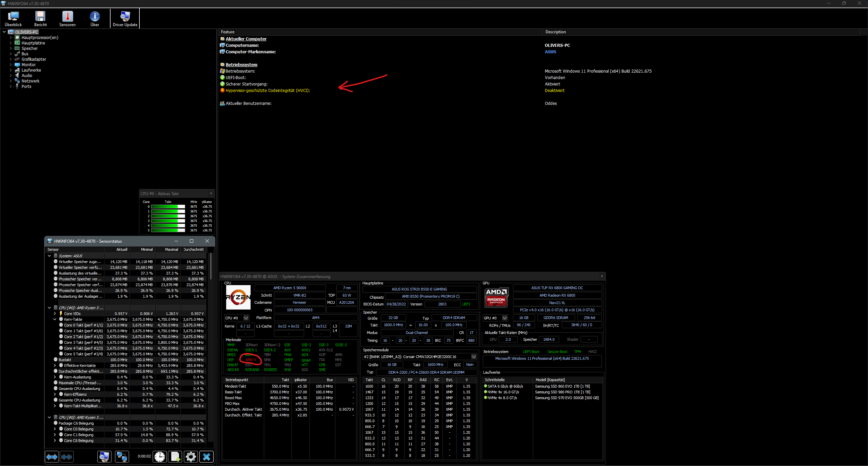Expand the Grafikadapter tree node

pyautogui.click(x=11, y=59)
